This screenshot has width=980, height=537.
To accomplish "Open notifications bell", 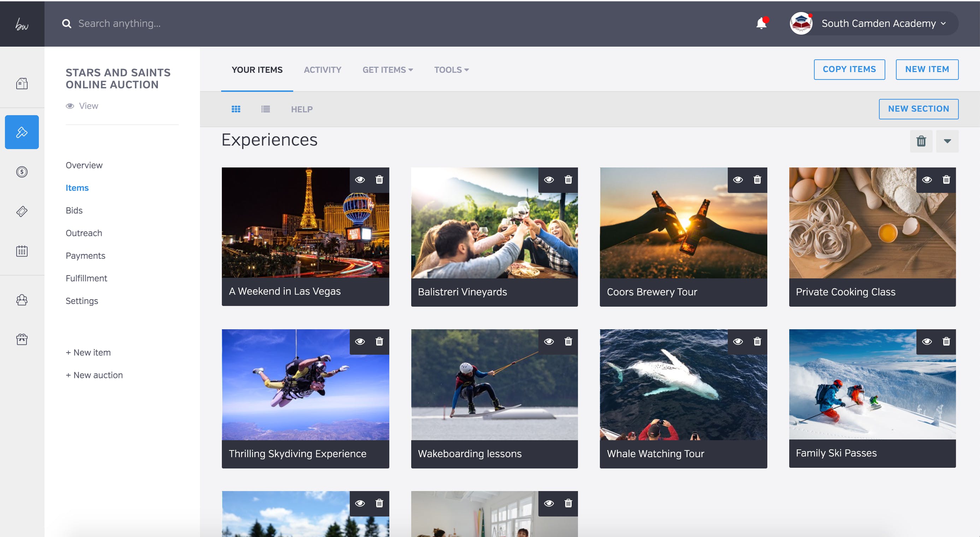I will coord(761,24).
